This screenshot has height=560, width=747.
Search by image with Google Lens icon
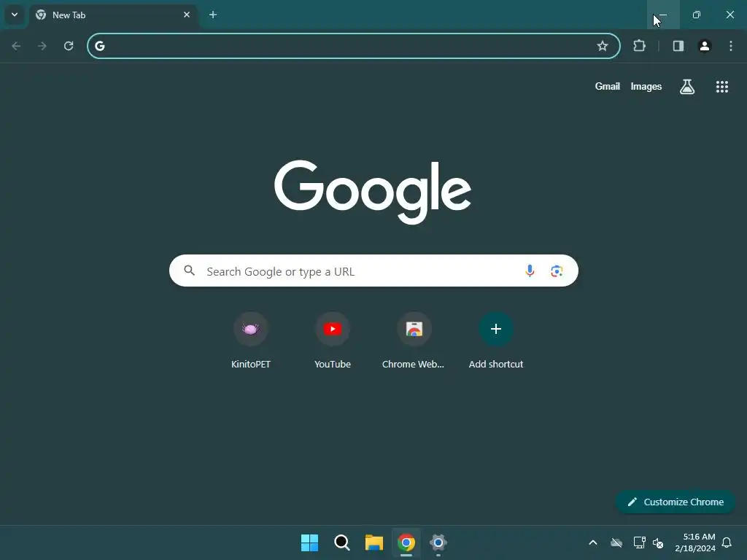[557, 271]
